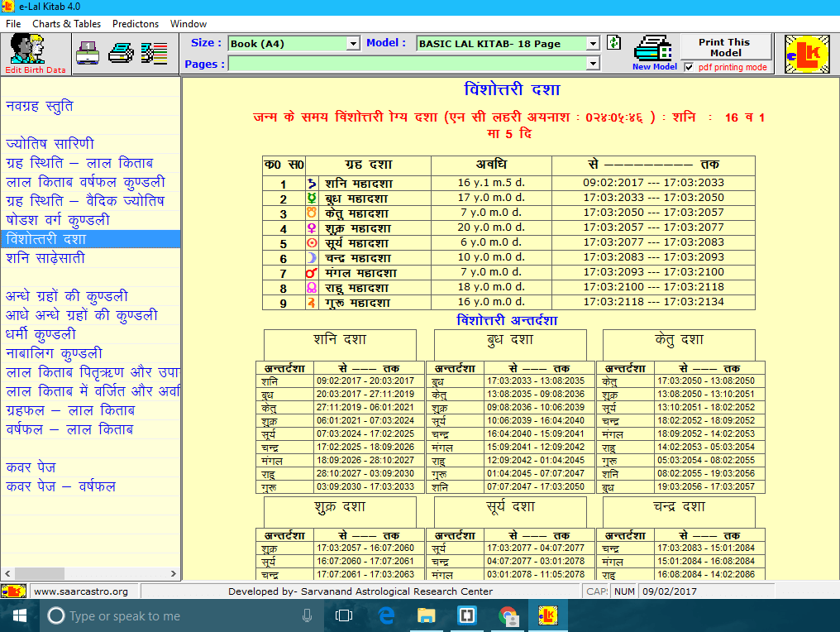Click Sun symbol in Surya Mahadasha row
Viewport: 840px width, 632px height.
click(311, 243)
